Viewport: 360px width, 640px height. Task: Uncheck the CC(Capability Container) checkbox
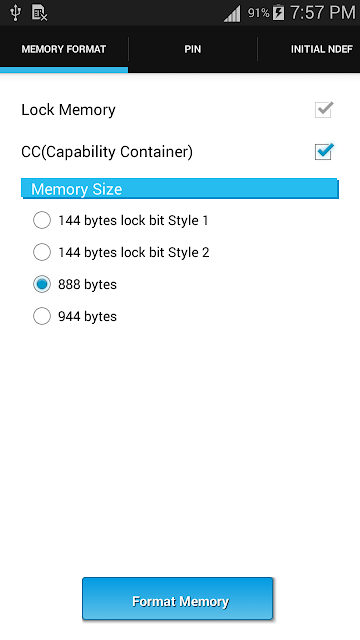(x=324, y=151)
